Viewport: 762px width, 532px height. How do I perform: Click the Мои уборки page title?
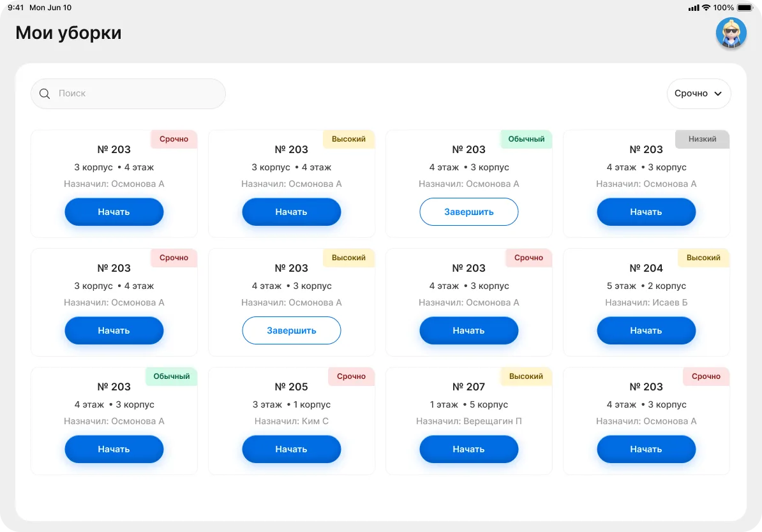point(68,33)
